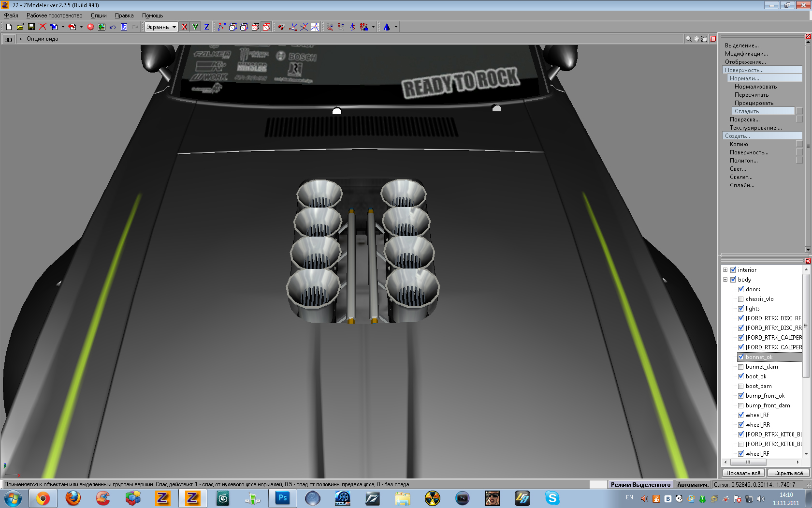Click the blue cone icon in toolbar
The image size is (812, 508).
point(387,27)
